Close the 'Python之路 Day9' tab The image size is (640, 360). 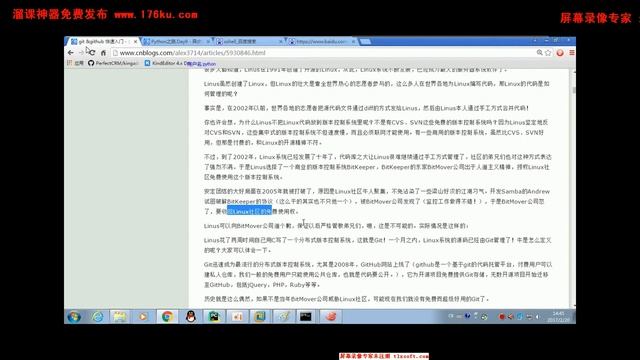click(x=208, y=42)
